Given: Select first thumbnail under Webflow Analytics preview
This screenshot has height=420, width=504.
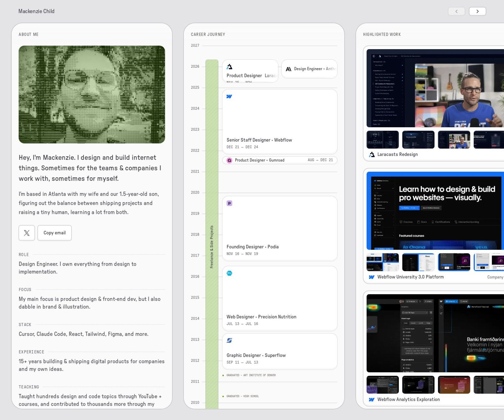Looking at the screenshot, I should [x=383, y=385].
